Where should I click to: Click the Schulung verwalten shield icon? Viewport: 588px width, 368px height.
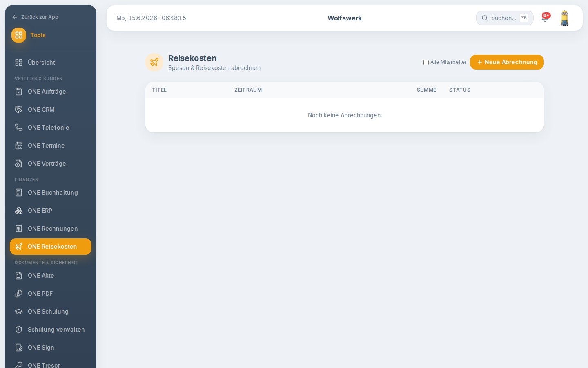pos(19,330)
